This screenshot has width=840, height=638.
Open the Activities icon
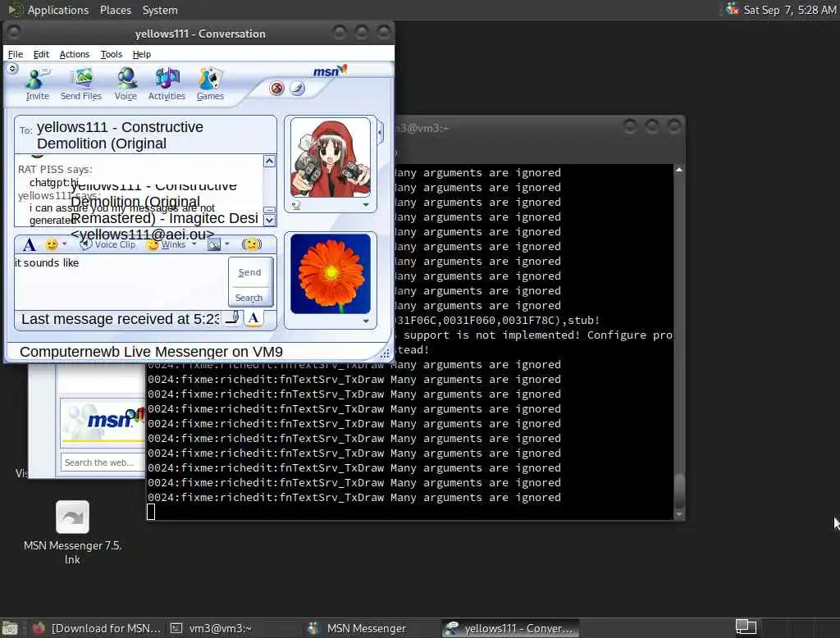[x=167, y=84]
